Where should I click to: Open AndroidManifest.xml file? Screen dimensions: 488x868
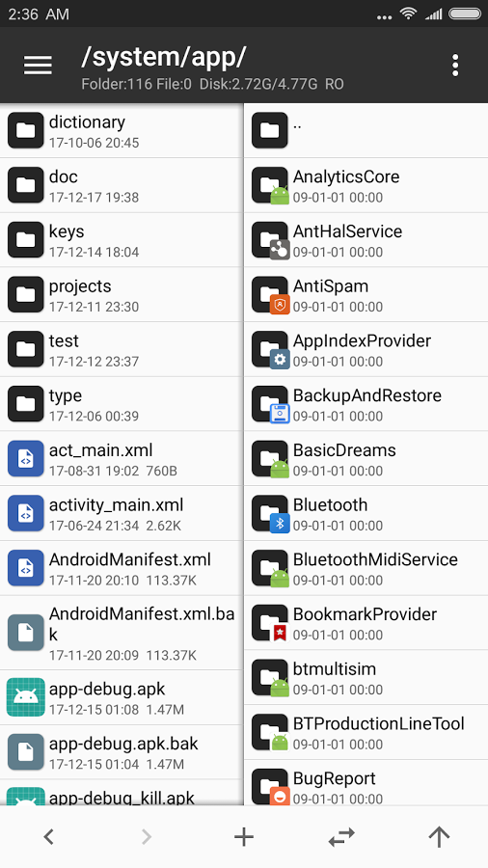pyautogui.click(x=122, y=568)
